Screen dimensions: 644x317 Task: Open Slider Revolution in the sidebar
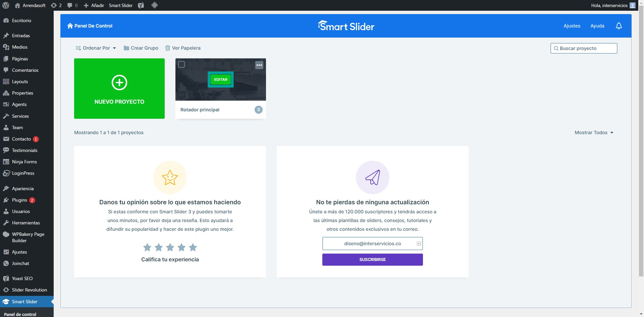tap(27, 290)
